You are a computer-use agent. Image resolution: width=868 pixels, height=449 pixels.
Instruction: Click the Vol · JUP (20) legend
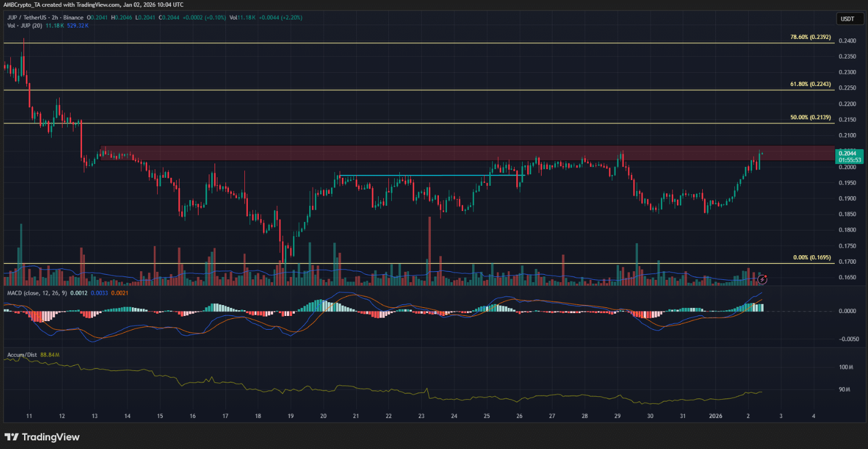pyautogui.click(x=26, y=26)
